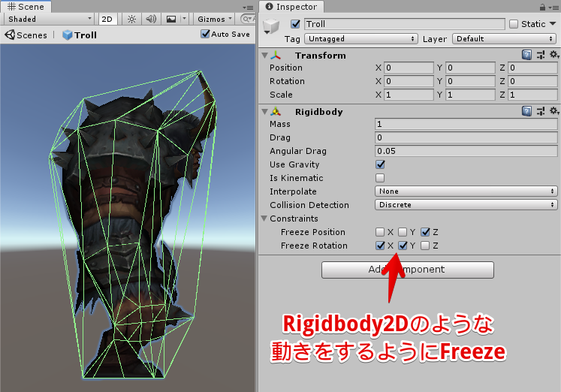561x392 pixels.
Task: Open Transform preset selector icon
Action: pos(541,55)
